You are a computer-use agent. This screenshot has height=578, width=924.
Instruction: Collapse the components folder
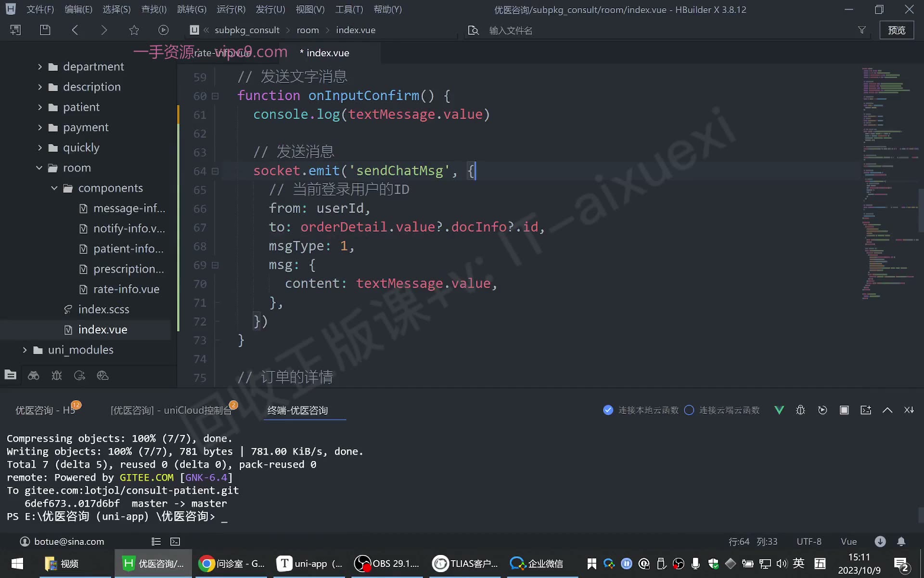coord(54,188)
